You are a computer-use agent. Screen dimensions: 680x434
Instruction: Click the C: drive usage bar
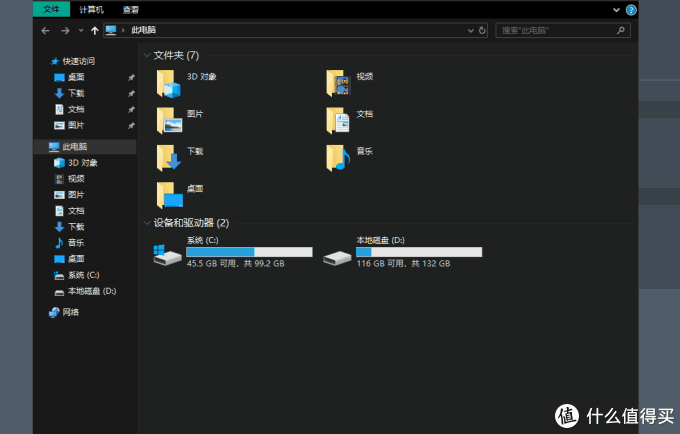pyautogui.click(x=249, y=252)
